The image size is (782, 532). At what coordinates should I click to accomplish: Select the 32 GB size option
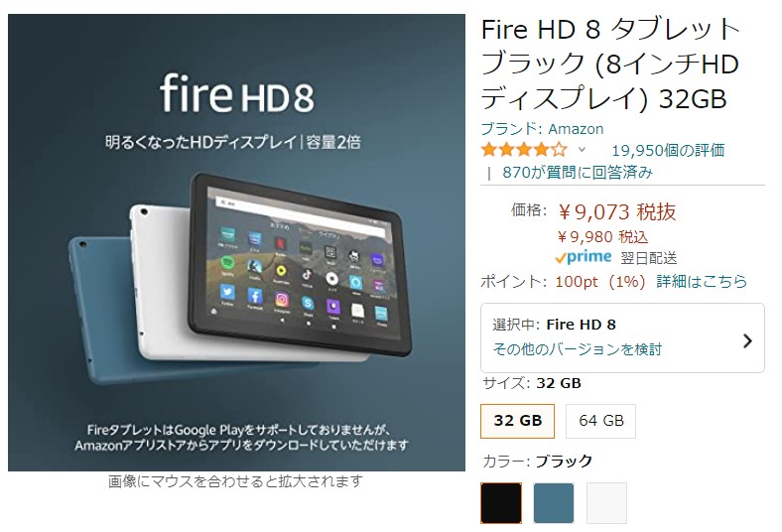(517, 421)
